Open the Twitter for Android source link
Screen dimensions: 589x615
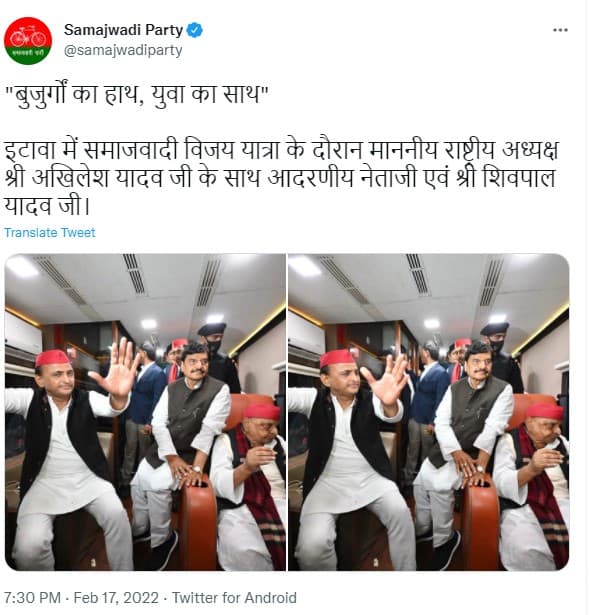point(234,598)
